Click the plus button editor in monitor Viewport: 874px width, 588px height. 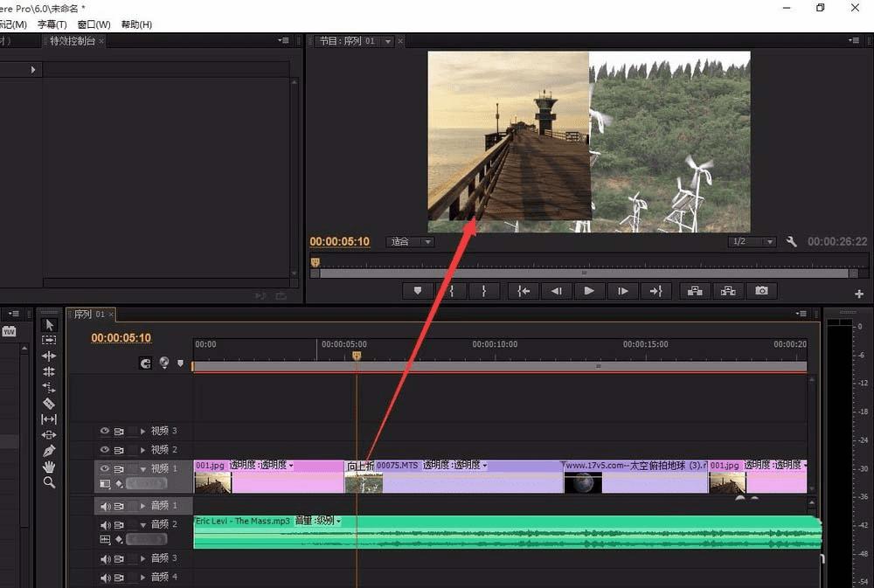(x=859, y=294)
